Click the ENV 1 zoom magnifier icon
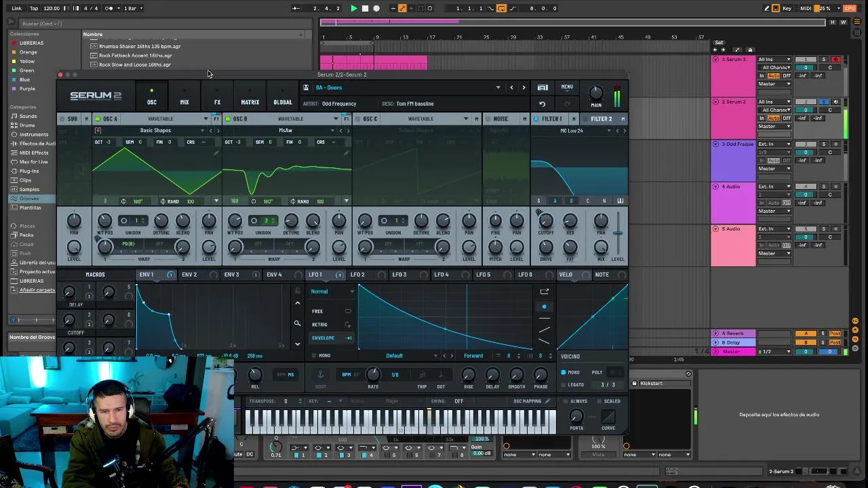This screenshot has width=868, height=488. (x=297, y=324)
